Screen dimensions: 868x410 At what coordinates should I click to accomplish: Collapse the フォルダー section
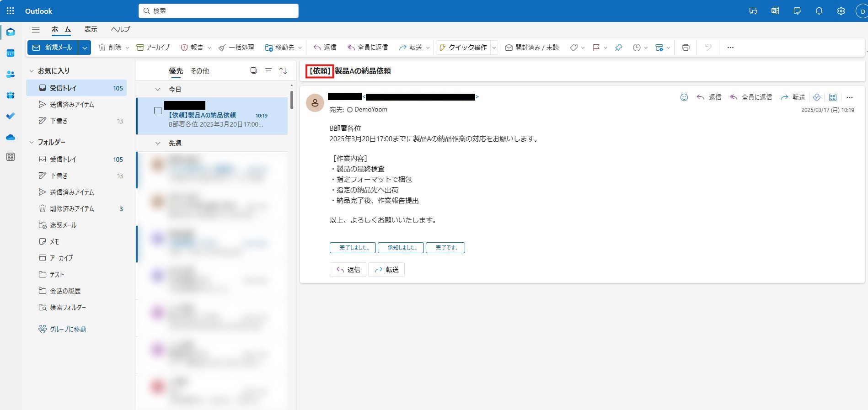click(x=32, y=142)
